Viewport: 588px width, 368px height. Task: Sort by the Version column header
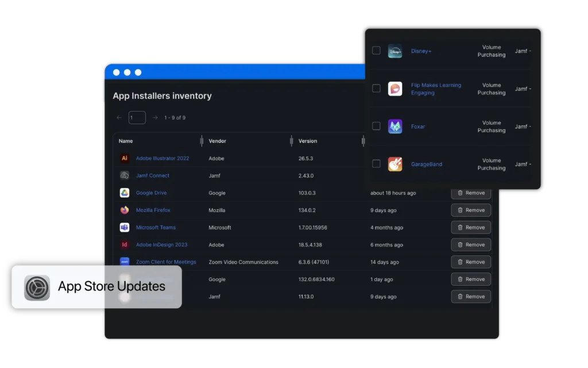coord(308,141)
